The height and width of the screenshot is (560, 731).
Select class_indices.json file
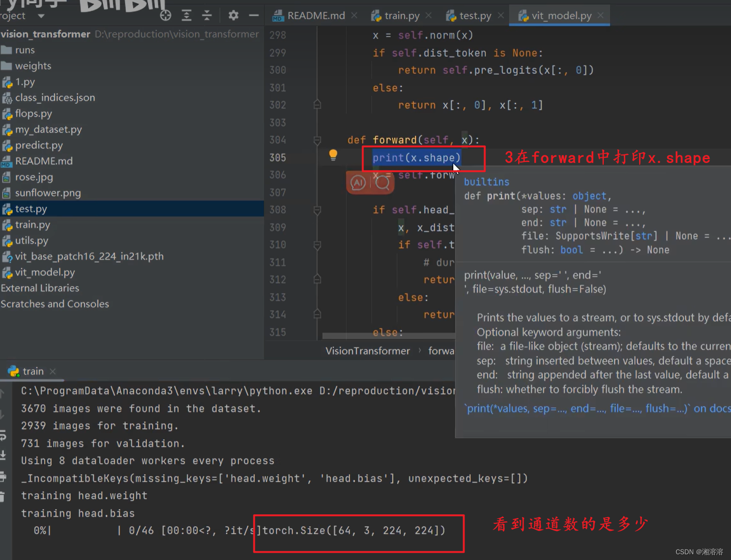click(x=55, y=98)
